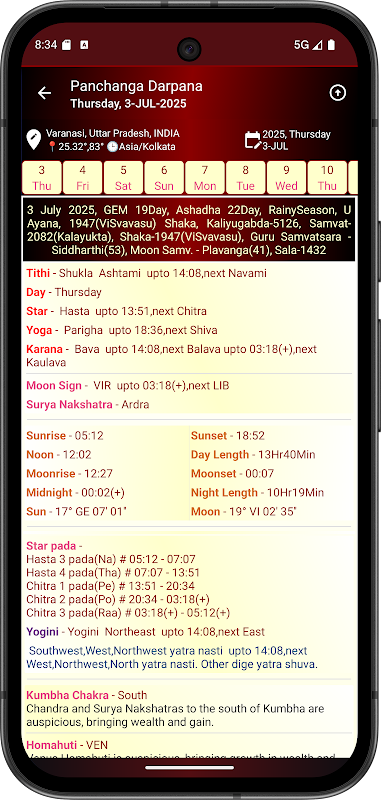
Task: Tap the black samvatsara summary box
Action: (x=189, y=230)
